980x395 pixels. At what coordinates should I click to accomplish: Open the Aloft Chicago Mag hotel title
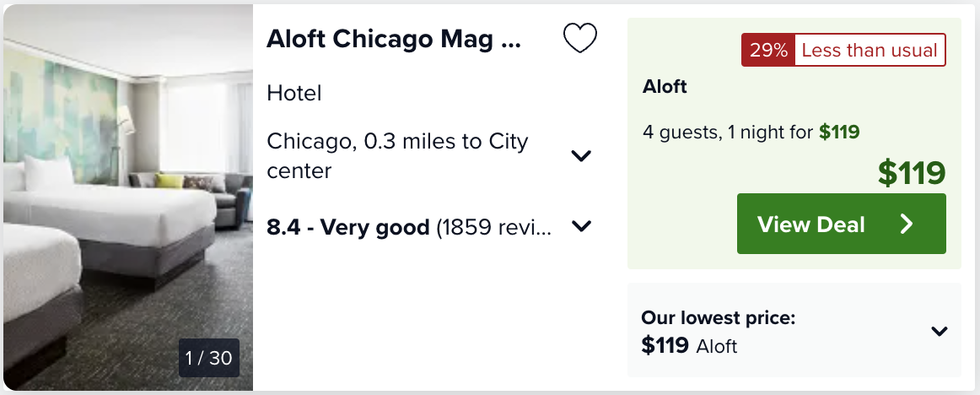pos(393,39)
